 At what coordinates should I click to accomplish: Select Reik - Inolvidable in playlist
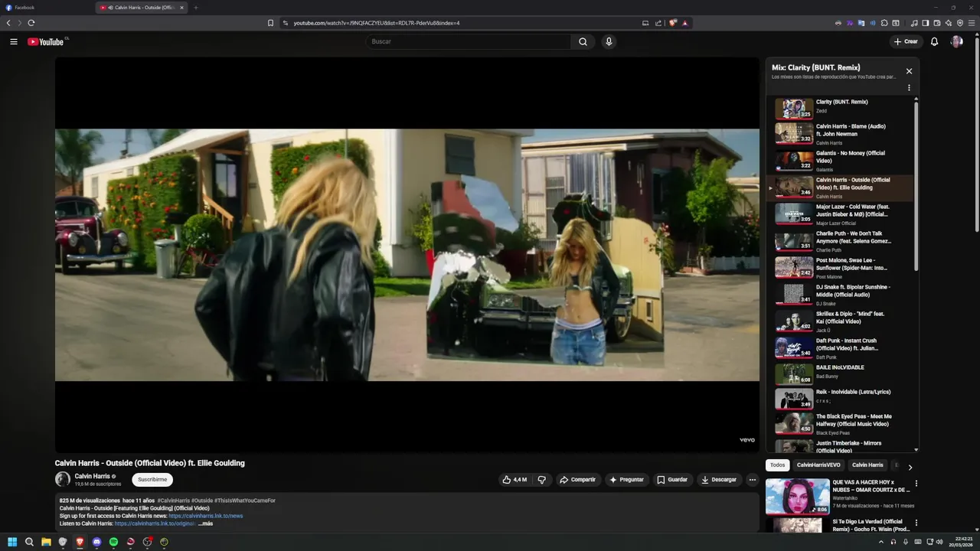point(840,399)
